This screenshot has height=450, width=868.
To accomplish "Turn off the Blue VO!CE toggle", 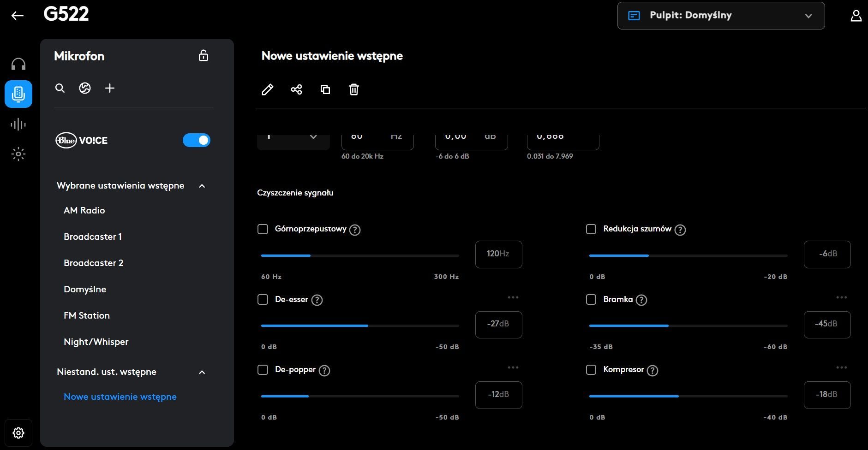I will pos(197,140).
